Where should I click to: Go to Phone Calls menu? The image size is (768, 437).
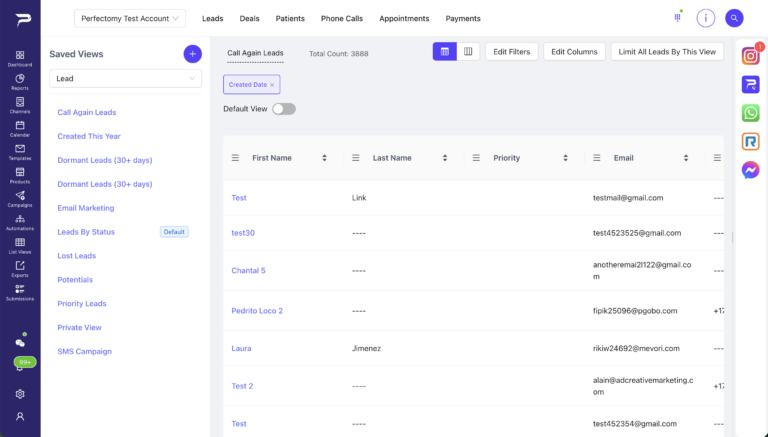click(342, 19)
